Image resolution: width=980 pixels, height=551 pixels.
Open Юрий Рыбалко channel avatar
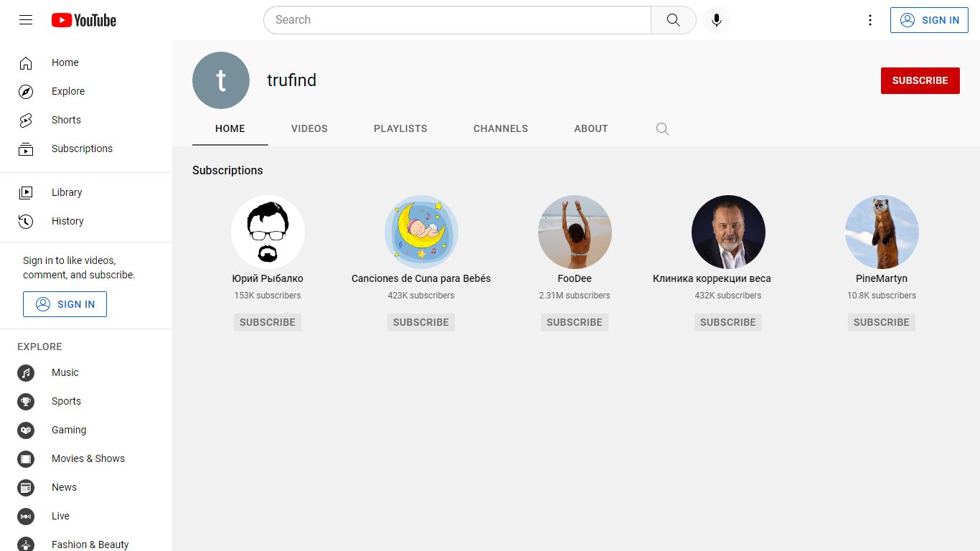tap(268, 232)
